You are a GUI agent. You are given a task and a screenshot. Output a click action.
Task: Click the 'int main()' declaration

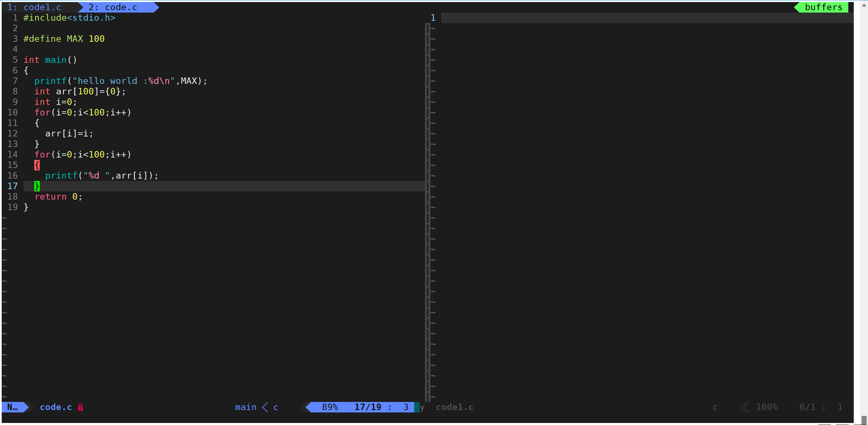[x=50, y=60]
